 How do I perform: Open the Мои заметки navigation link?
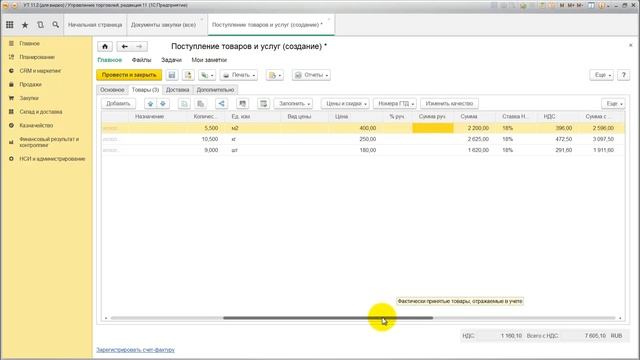[x=209, y=60]
